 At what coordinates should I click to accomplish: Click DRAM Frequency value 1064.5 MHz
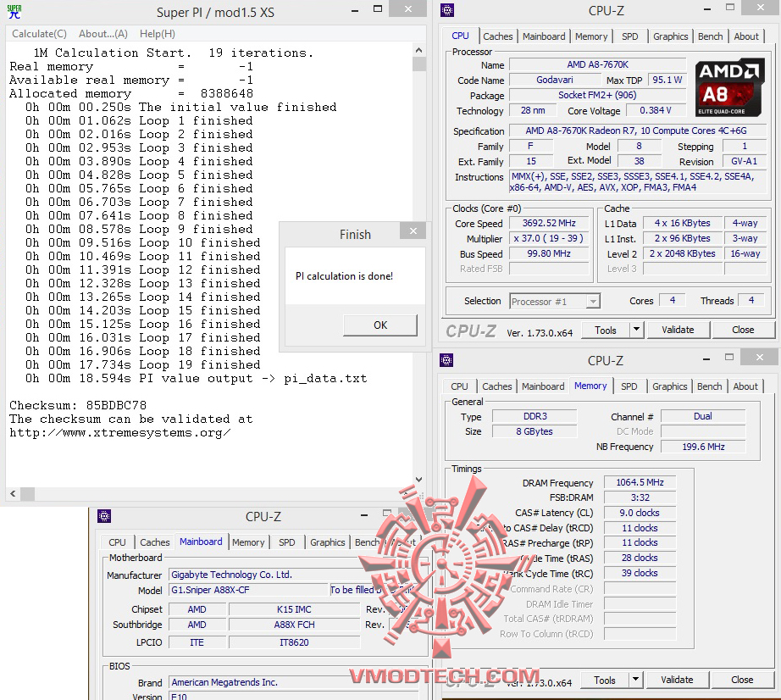[640, 482]
